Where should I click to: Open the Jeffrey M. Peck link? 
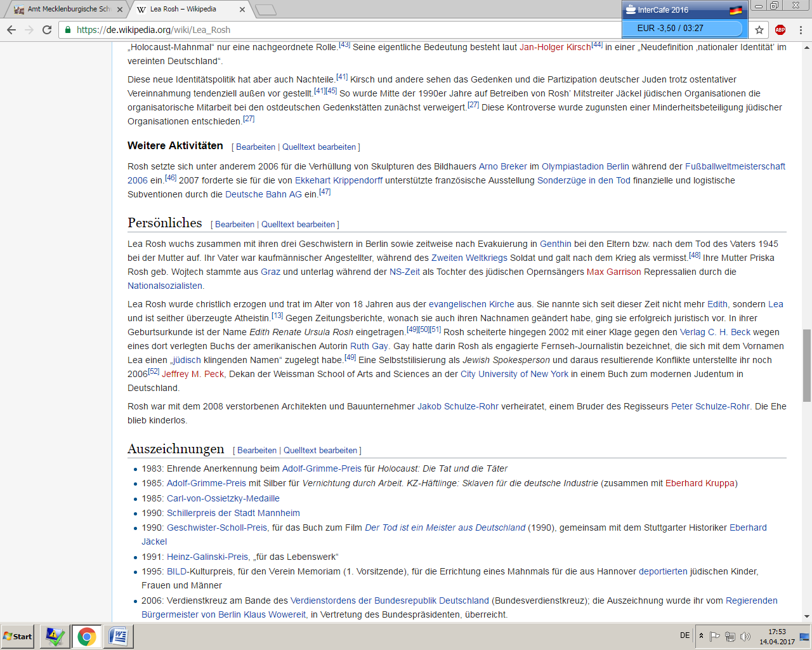(x=193, y=375)
